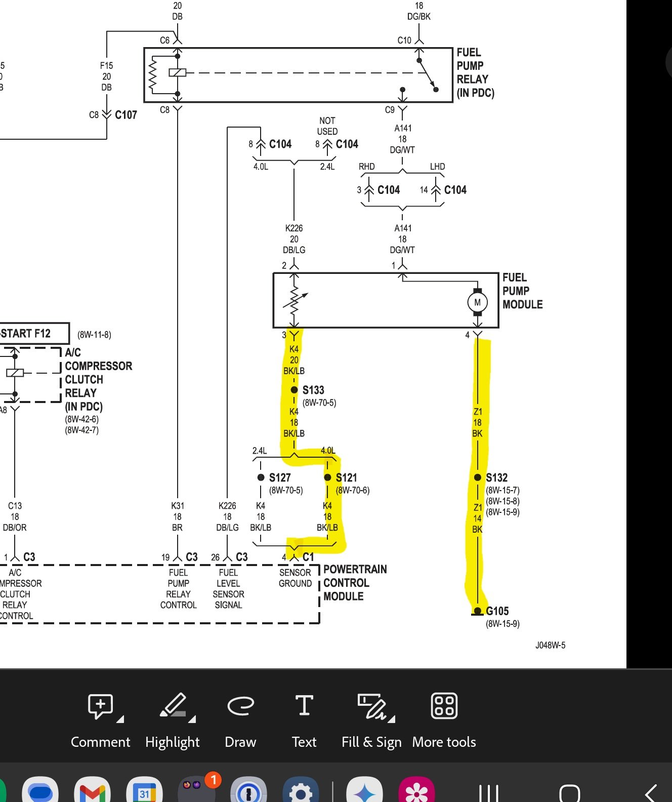
Task: Open the Fill & Sign tool
Action: [x=371, y=720]
